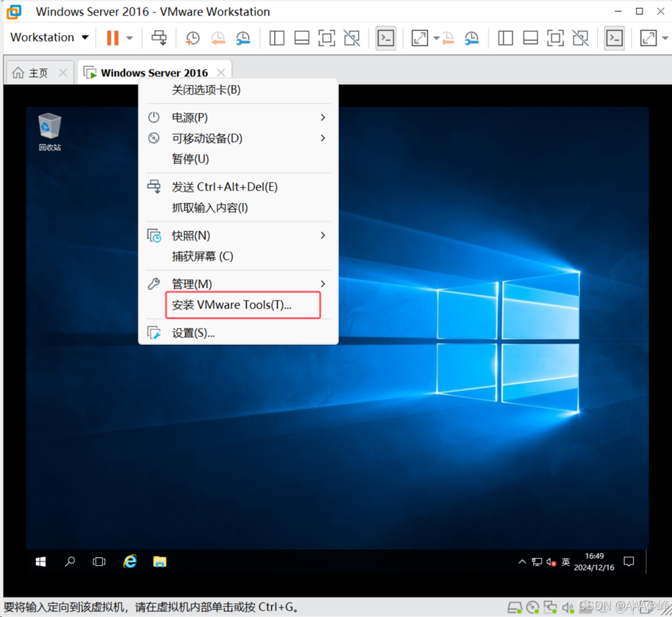Expand the 可移动设备(D) submenu arrow
Screen dimensions: 672x617
tap(323, 138)
